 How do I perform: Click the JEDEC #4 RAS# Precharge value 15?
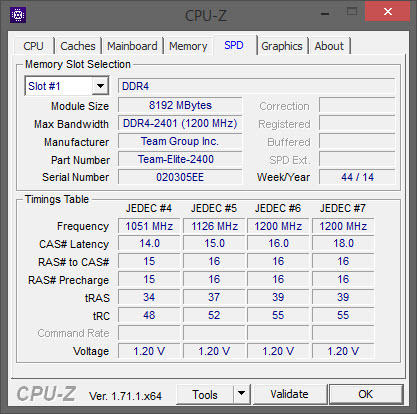click(x=149, y=279)
